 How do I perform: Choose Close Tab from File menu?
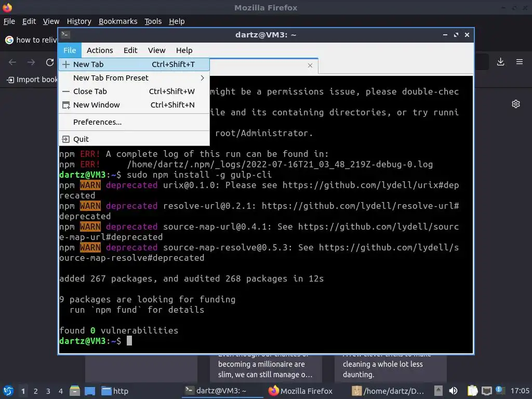[134, 91]
